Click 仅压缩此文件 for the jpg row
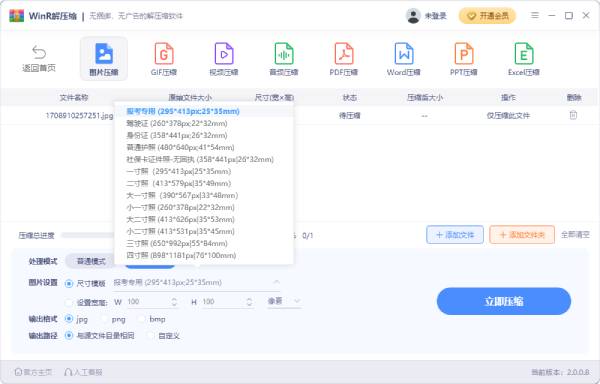 pyautogui.click(x=508, y=115)
